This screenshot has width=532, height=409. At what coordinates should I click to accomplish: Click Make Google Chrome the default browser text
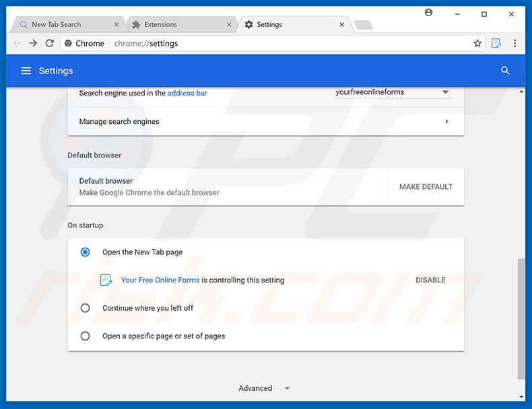point(149,193)
